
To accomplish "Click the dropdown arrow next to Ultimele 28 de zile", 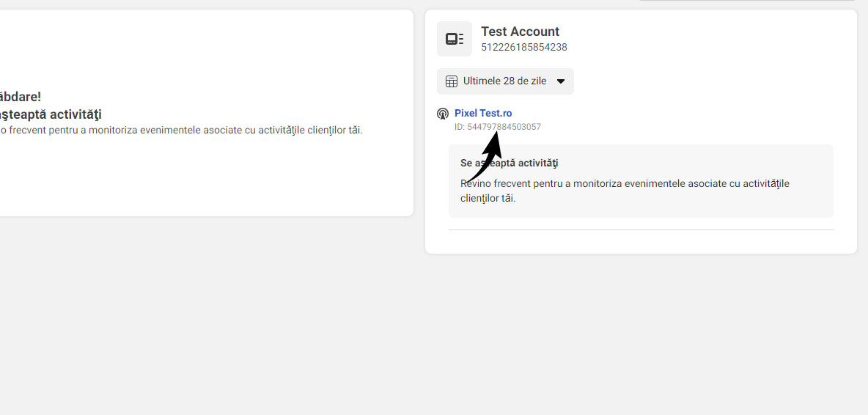I will 561,81.
